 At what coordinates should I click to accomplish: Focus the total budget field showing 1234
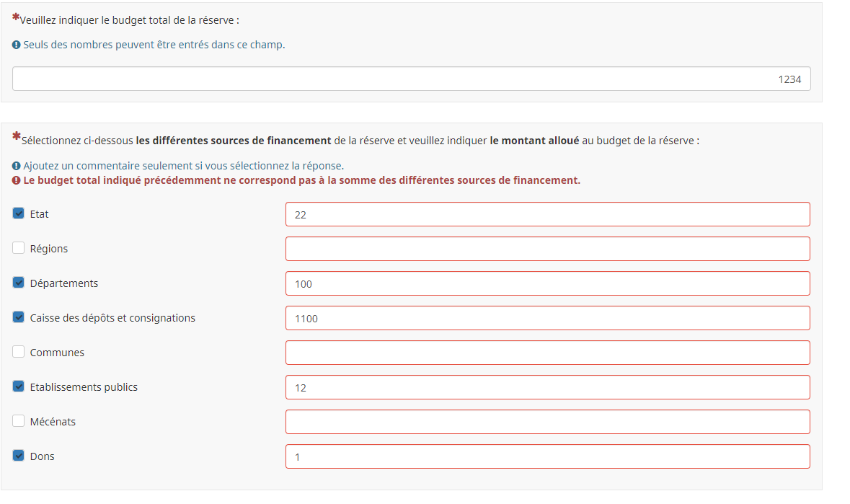(x=412, y=79)
